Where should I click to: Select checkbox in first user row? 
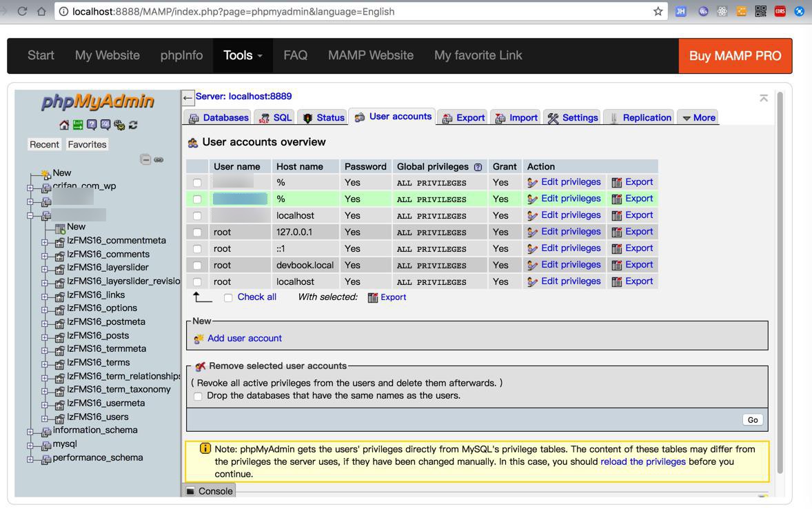(196, 183)
